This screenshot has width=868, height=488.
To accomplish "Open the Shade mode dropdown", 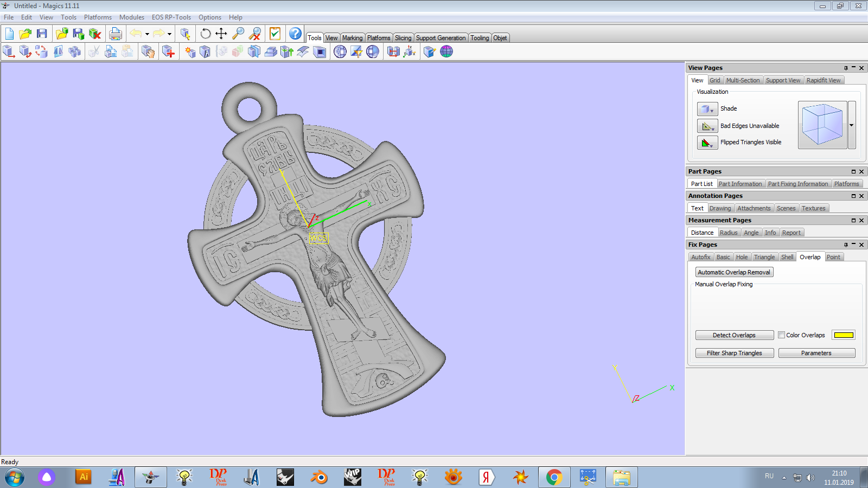I will [707, 109].
